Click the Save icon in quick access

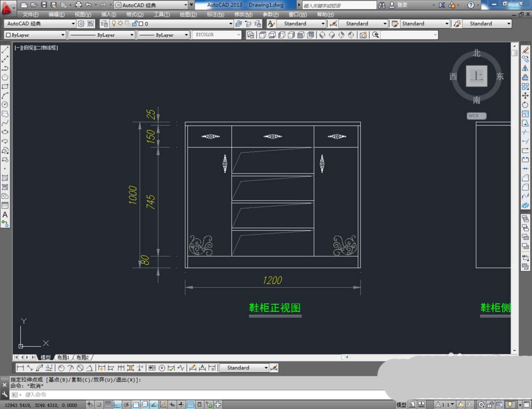[44, 5]
